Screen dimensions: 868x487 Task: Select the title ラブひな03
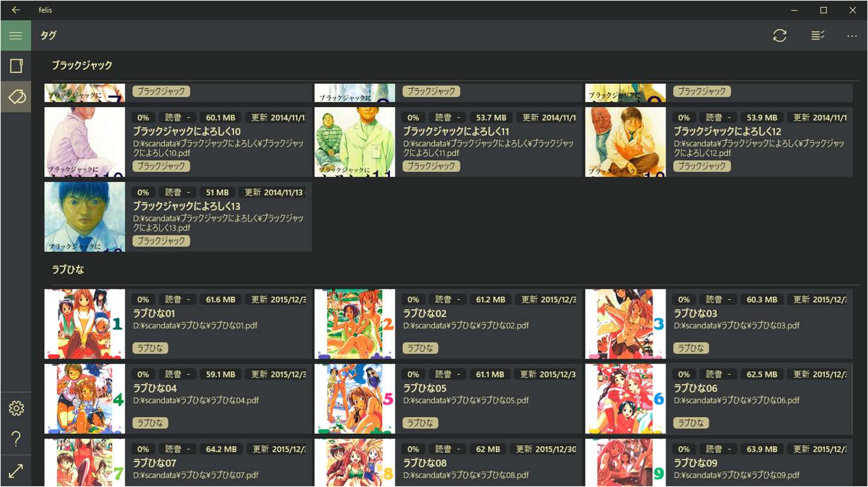(x=696, y=313)
